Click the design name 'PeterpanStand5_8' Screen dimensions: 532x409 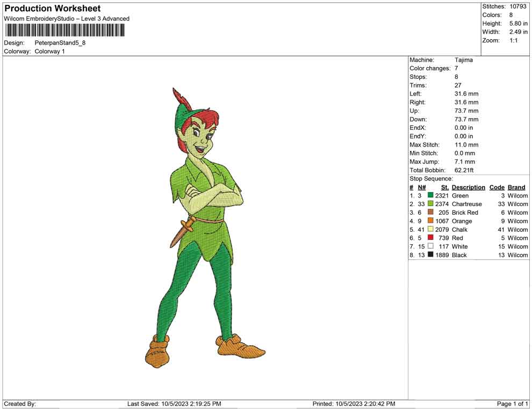click(x=60, y=43)
